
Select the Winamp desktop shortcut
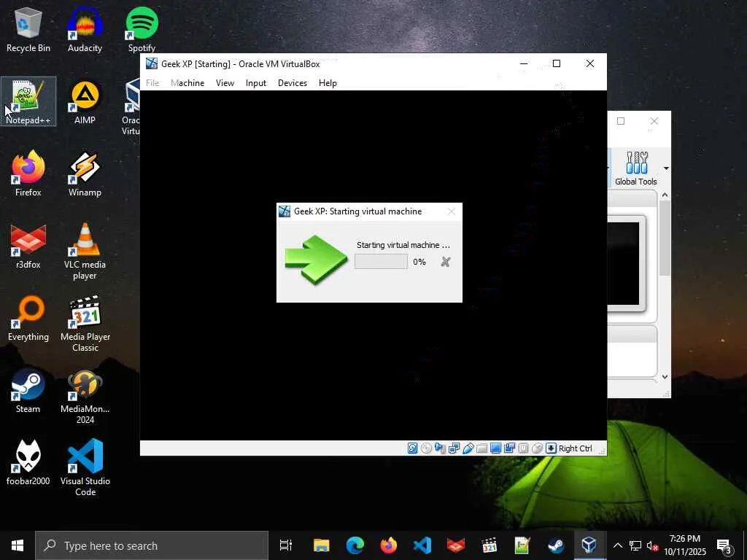tap(85, 174)
